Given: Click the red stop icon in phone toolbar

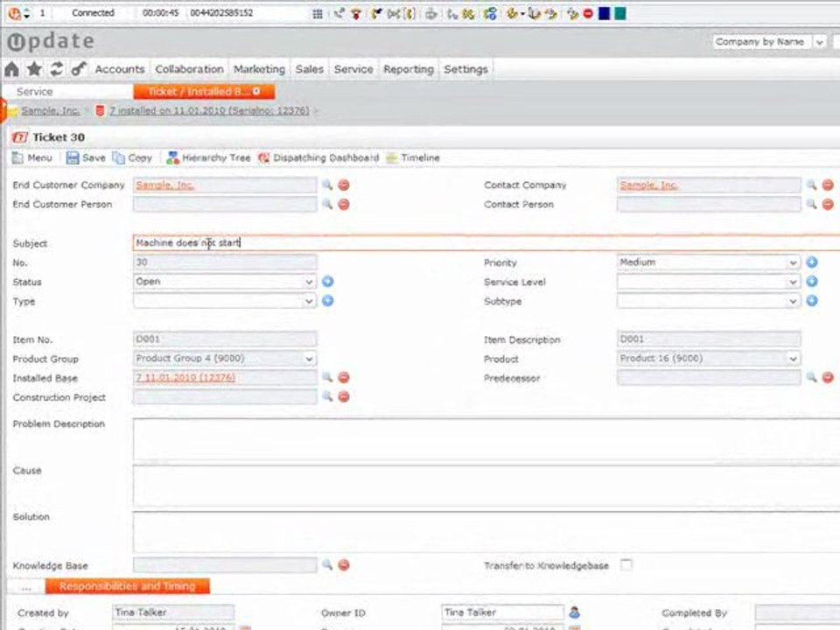Looking at the screenshot, I should (588, 13).
